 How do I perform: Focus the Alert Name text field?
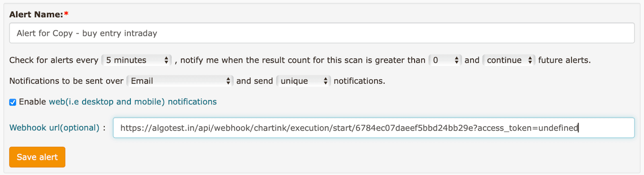[322, 33]
